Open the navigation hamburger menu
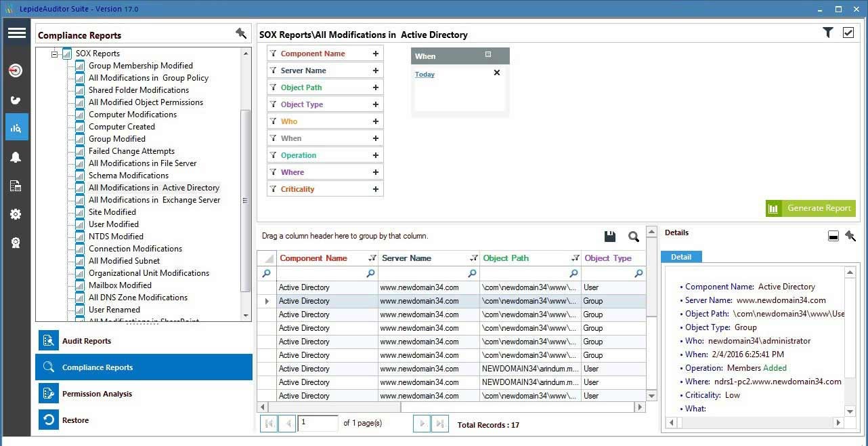868x446 pixels. [x=17, y=33]
